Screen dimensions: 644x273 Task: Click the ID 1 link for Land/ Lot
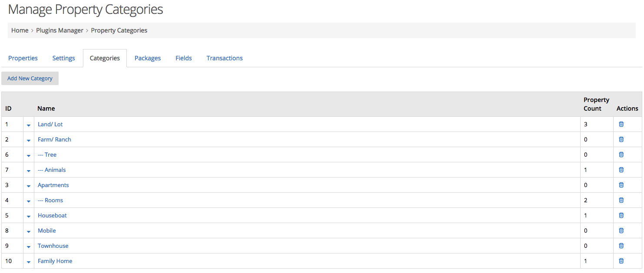pos(7,124)
